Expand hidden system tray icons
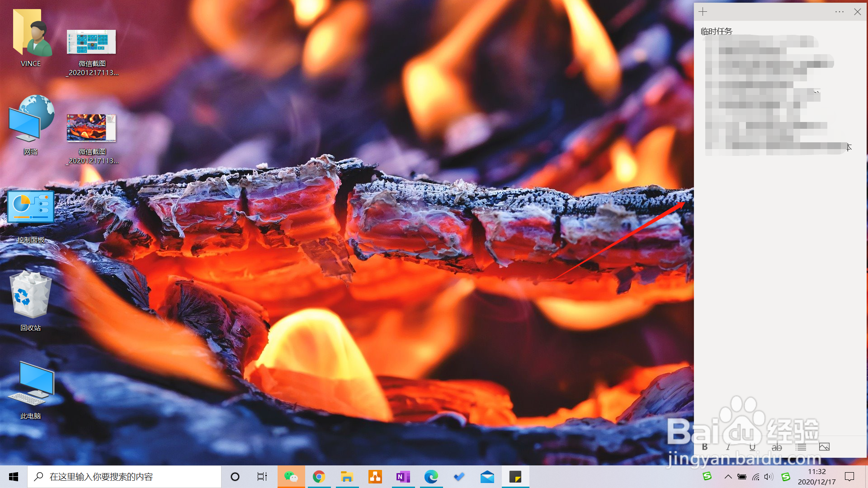Viewport: 868px width, 488px height. pyautogui.click(x=728, y=477)
